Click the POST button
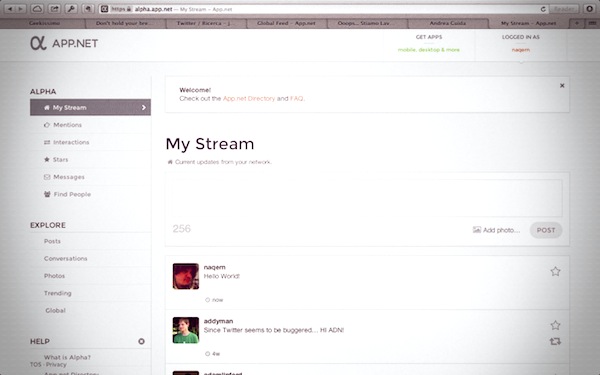The image size is (600, 375). 546,230
